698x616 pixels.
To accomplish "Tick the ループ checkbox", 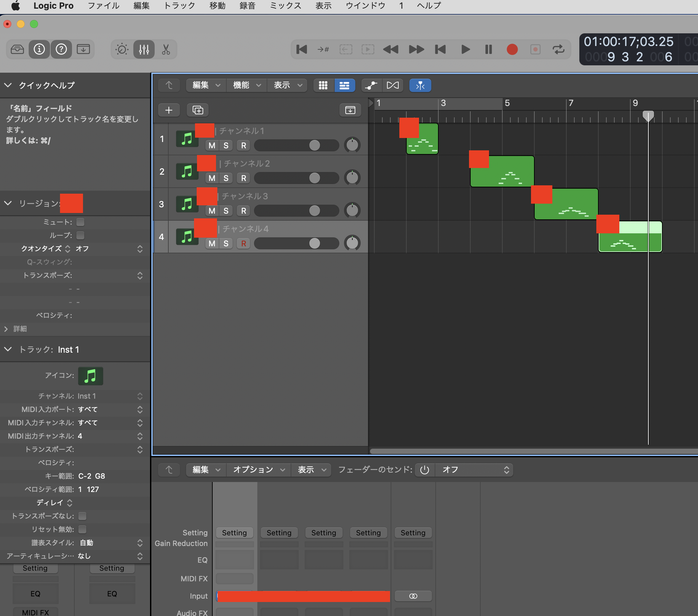I will click(80, 235).
